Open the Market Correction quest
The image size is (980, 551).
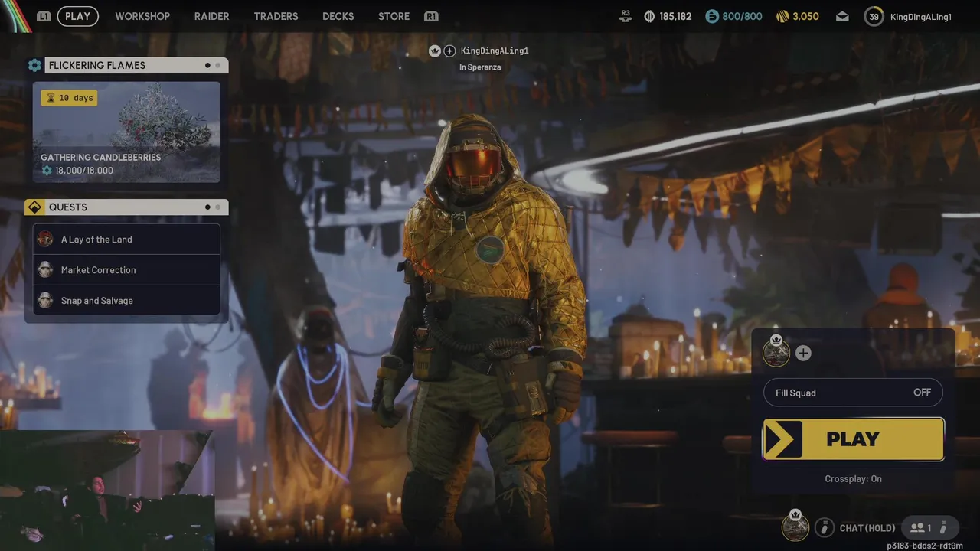click(x=126, y=270)
